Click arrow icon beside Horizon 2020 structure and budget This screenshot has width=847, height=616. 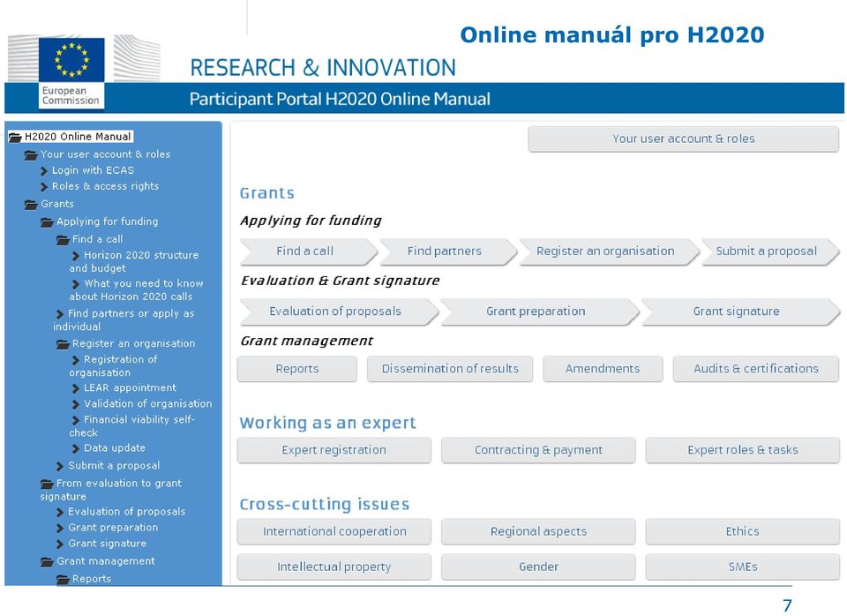pyautogui.click(x=76, y=256)
